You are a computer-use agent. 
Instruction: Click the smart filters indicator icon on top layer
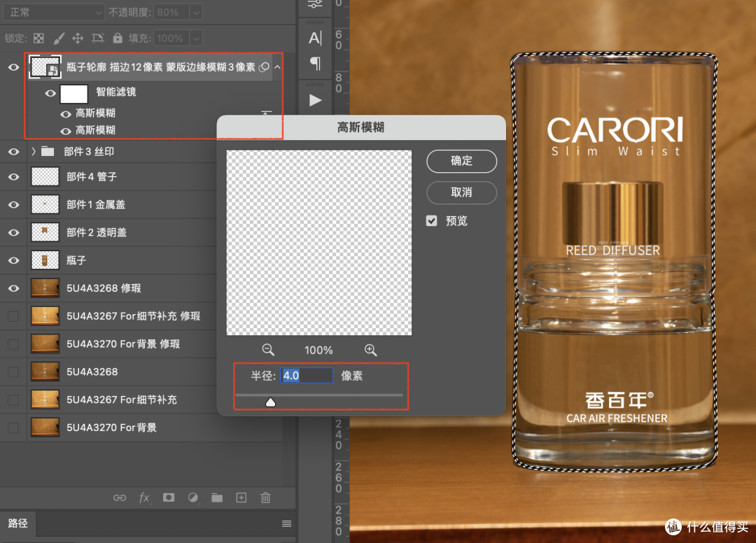(x=264, y=67)
